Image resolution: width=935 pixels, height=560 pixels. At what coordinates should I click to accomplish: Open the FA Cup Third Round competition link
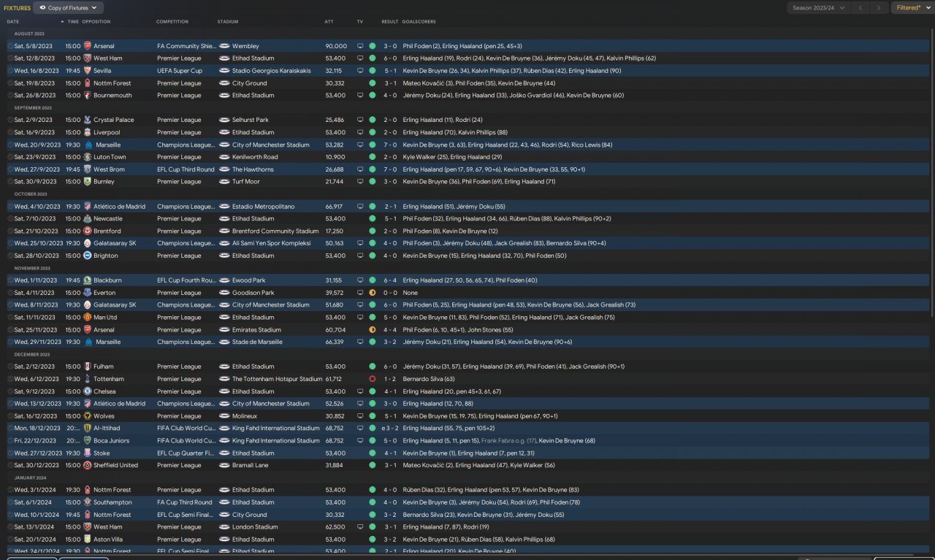pyautogui.click(x=185, y=502)
